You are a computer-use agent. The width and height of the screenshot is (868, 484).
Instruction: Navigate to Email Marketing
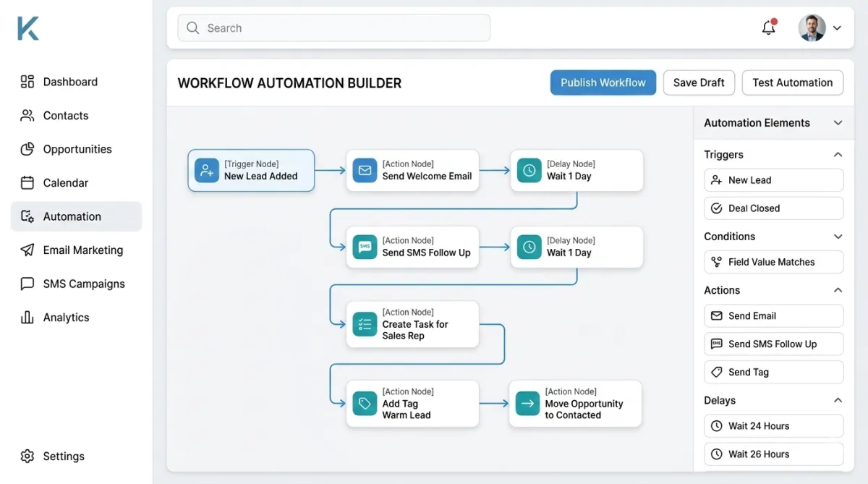(76, 250)
